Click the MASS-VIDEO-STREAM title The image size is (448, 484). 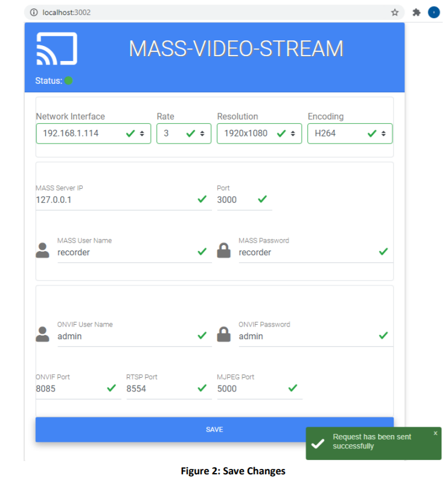tap(236, 49)
